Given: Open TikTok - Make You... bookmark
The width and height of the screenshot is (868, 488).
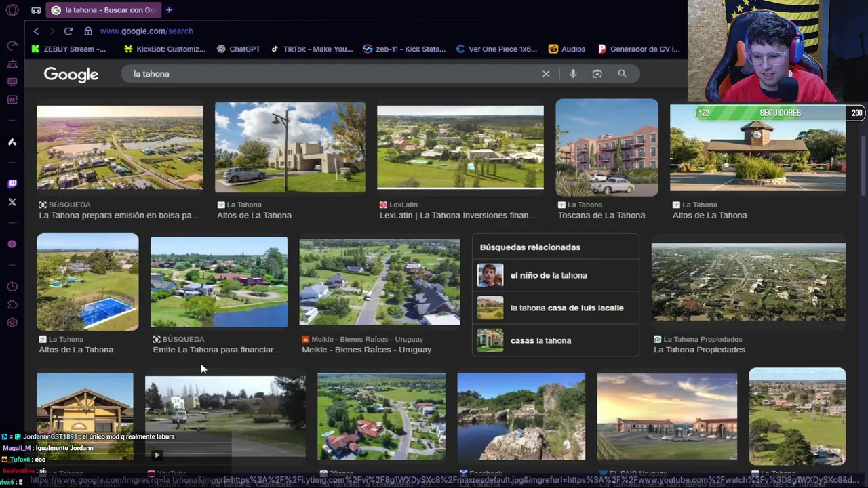Looking at the screenshot, I should coord(312,49).
